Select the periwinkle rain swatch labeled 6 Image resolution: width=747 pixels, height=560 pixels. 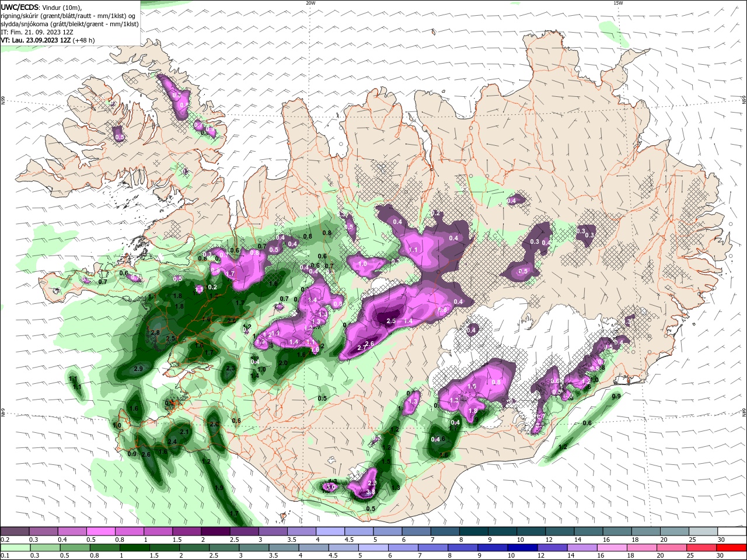tap(403, 548)
